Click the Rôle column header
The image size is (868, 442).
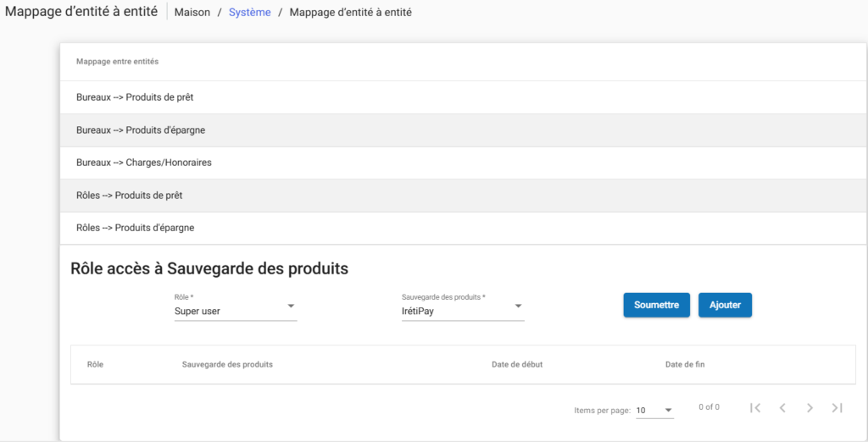[95, 364]
